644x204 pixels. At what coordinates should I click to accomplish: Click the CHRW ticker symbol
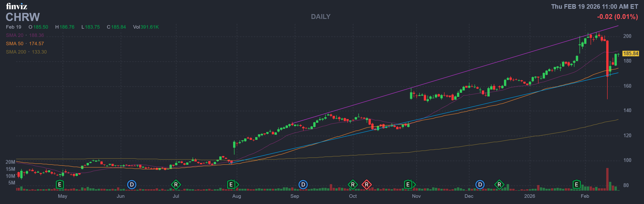(x=23, y=17)
